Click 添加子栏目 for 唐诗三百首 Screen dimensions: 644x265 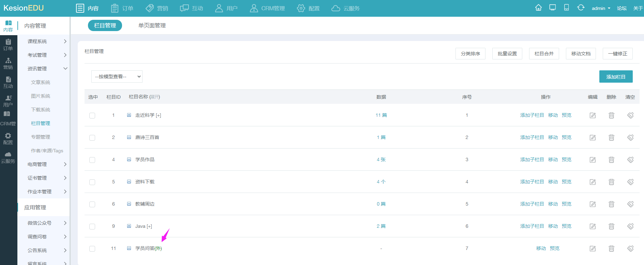pos(532,137)
